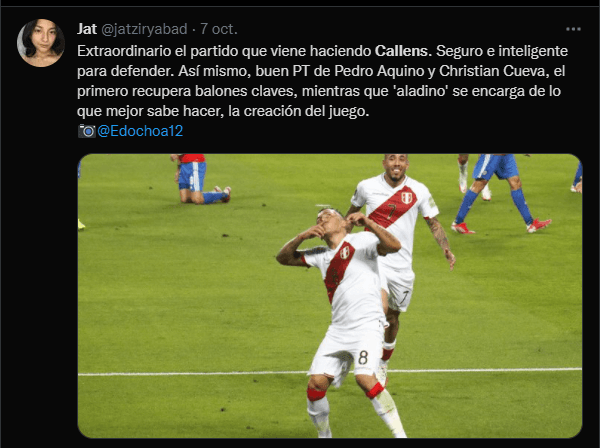The height and width of the screenshot is (448, 600).
Task: Open the three-dot more options menu
Action: tap(573, 29)
